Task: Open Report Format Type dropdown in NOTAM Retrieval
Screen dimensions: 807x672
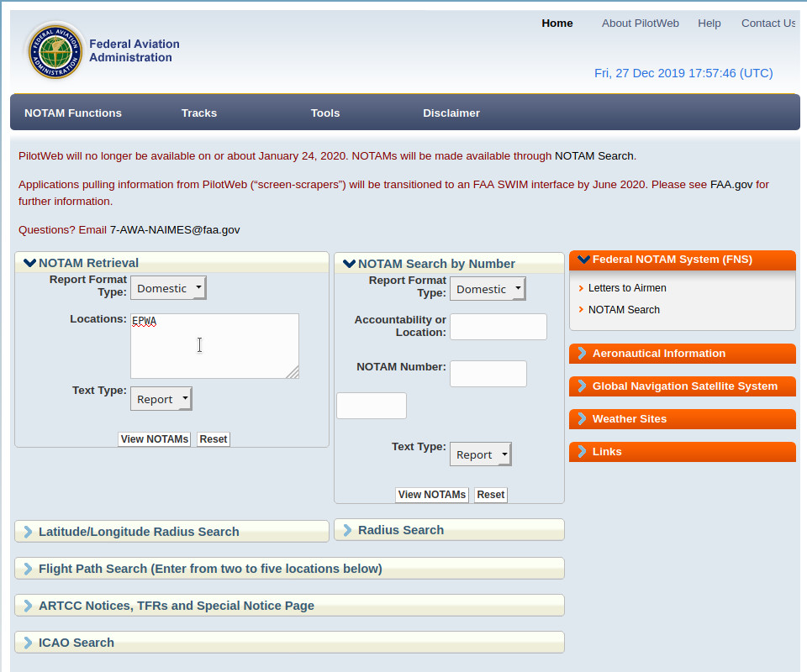Action: click(x=168, y=288)
